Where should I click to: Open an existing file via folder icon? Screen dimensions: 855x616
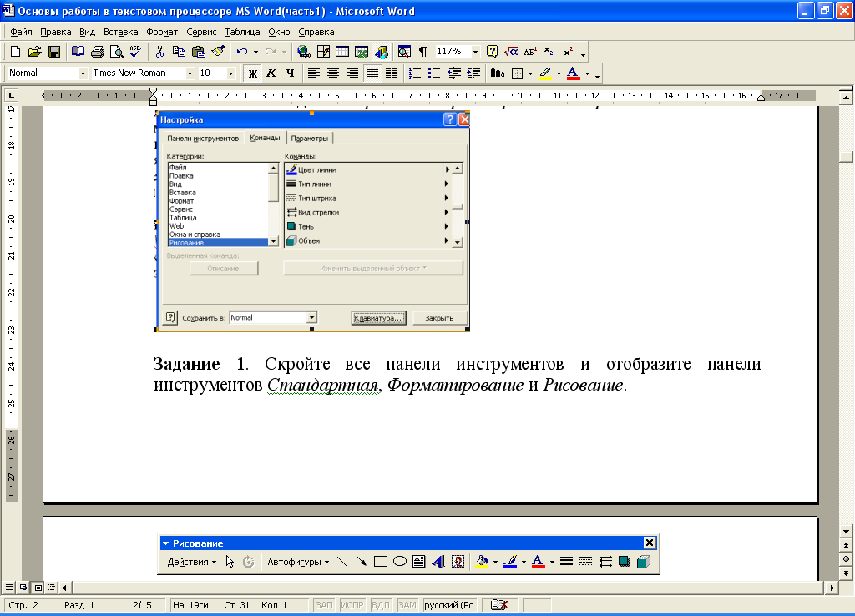pyautogui.click(x=34, y=52)
